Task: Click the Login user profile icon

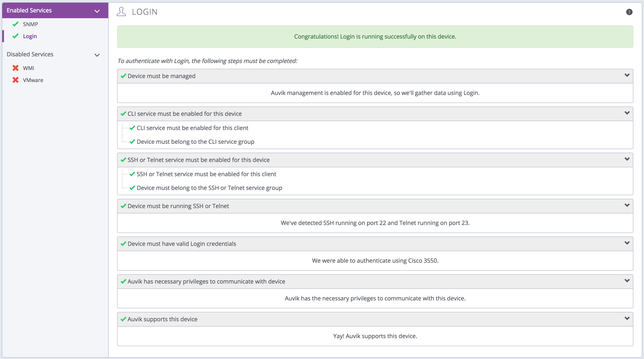Action: 121,12
